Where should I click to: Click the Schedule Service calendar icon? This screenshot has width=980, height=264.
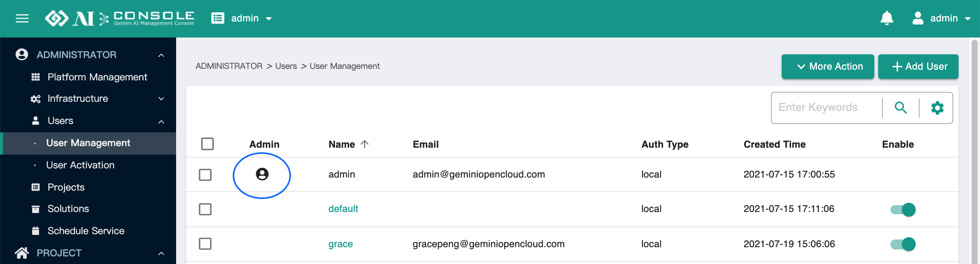36,231
